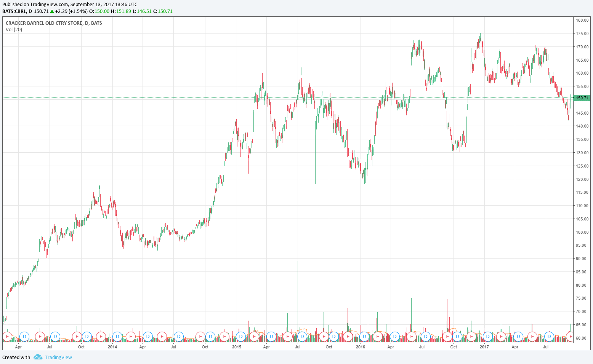
Task: Click the dividend marker above Jul 2015
Action: click(302, 337)
